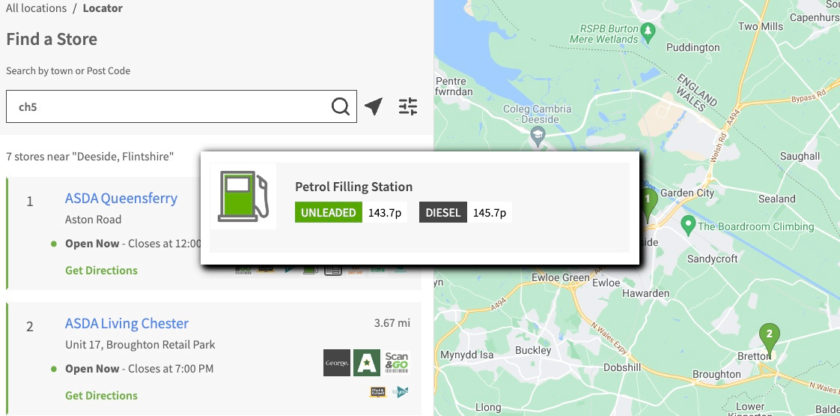
Task: Open the ASDA Queensferry store link
Action: click(x=121, y=198)
